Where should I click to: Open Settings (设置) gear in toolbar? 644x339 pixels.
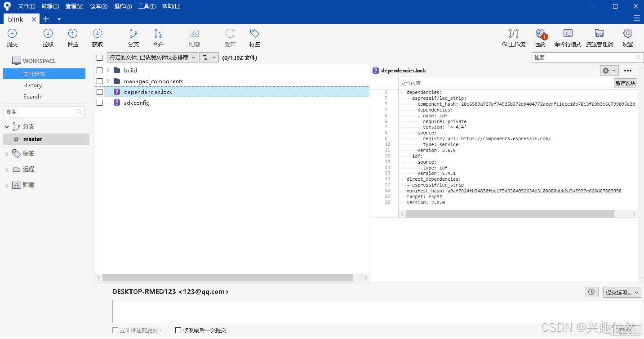tap(628, 33)
